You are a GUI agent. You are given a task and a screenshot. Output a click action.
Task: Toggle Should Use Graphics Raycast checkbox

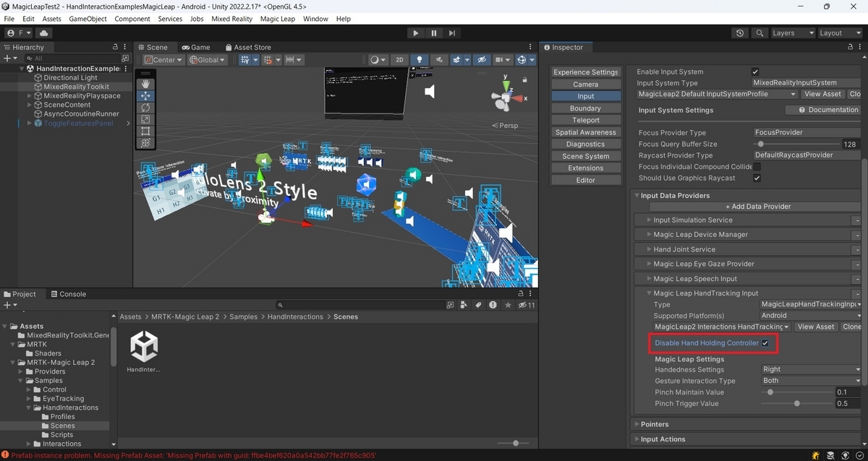757,178
